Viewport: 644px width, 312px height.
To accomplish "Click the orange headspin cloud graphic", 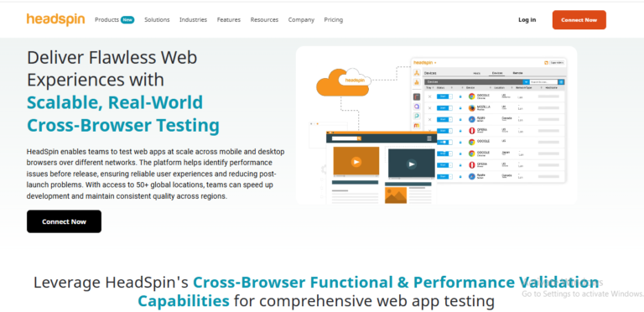I will (x=343, y=82).
